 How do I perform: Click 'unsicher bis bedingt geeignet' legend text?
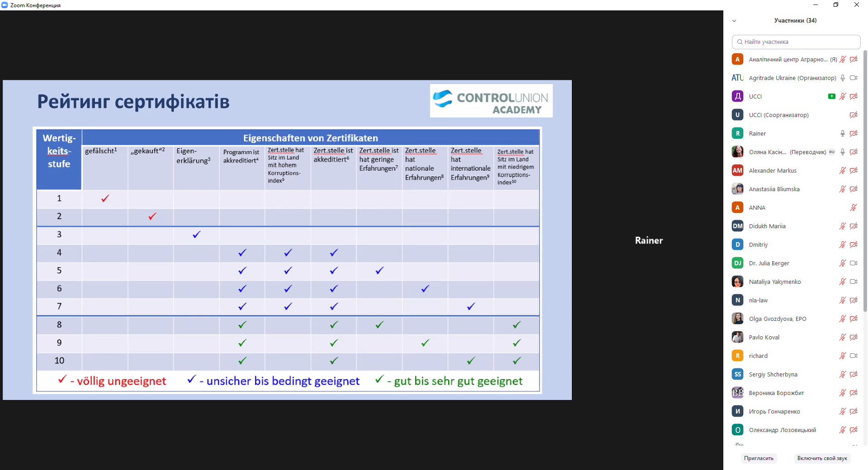click(x=283, y=381)
